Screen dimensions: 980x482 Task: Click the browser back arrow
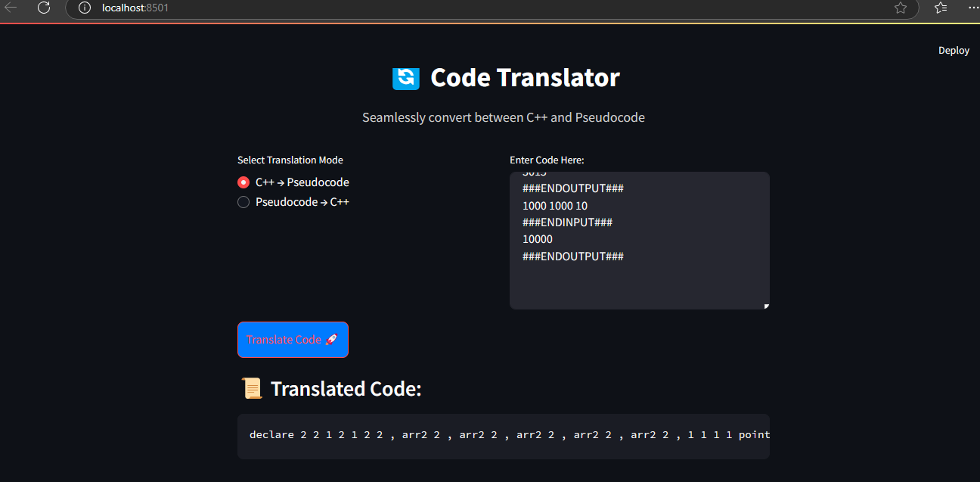(x=11, y=8)
